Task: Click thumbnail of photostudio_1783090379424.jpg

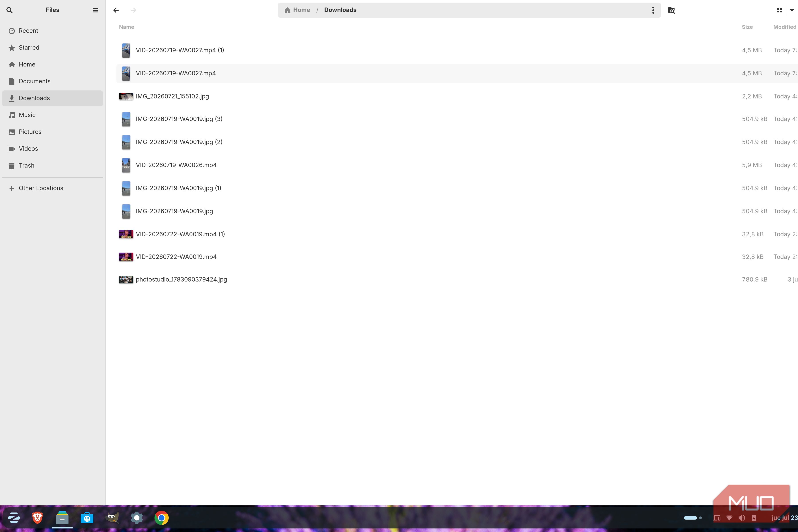Action: pos(126,280)
